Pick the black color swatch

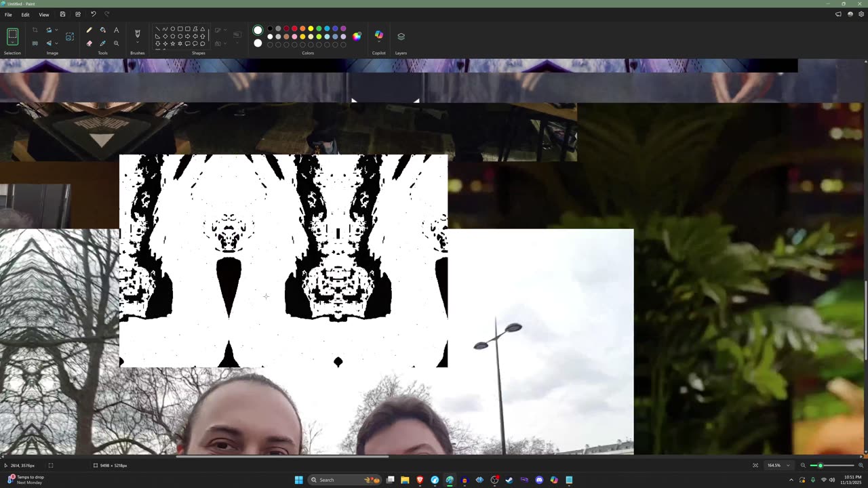270,28
